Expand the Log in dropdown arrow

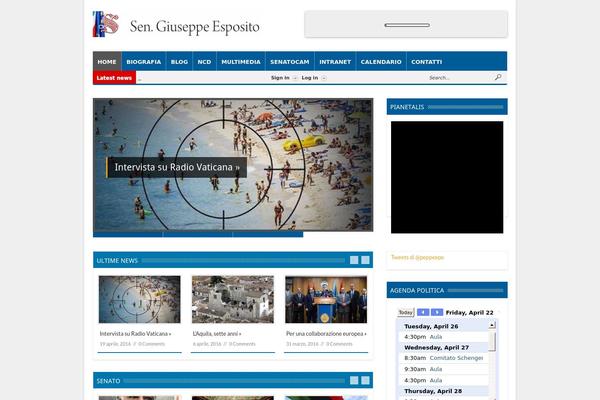click(x=324, y=78)
